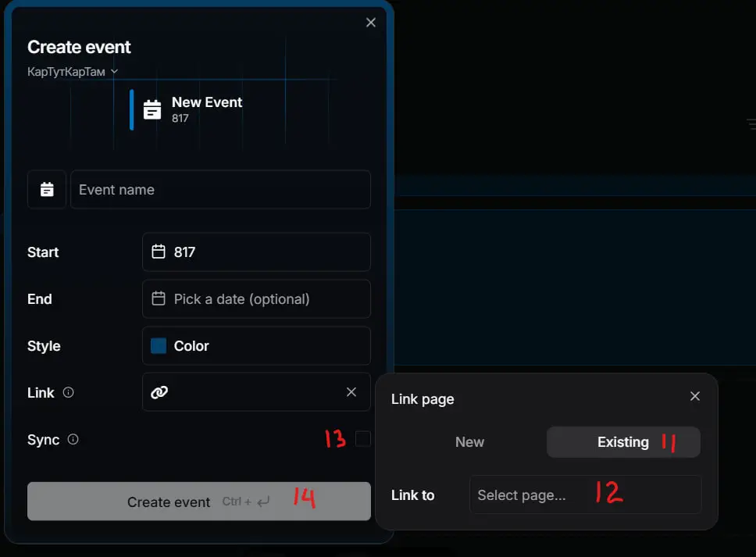Click the info icon next to Link label
Viewport: 756px width, 557px height.
tap(69, 392)
